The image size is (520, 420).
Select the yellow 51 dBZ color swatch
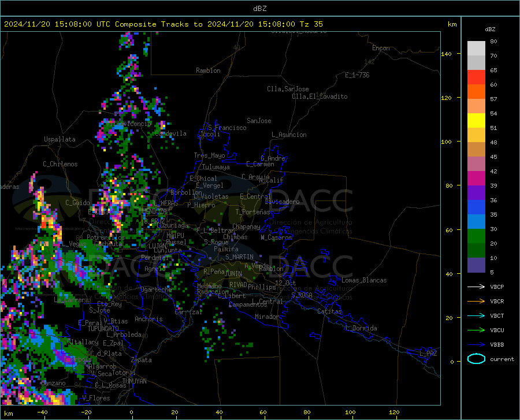coord(476,121)
